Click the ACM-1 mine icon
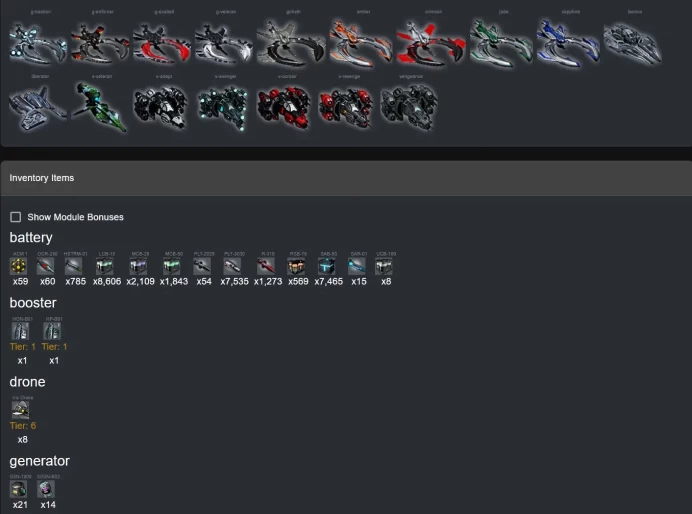The height and width of the screenshot is (514, 692). tap(19, 266)
